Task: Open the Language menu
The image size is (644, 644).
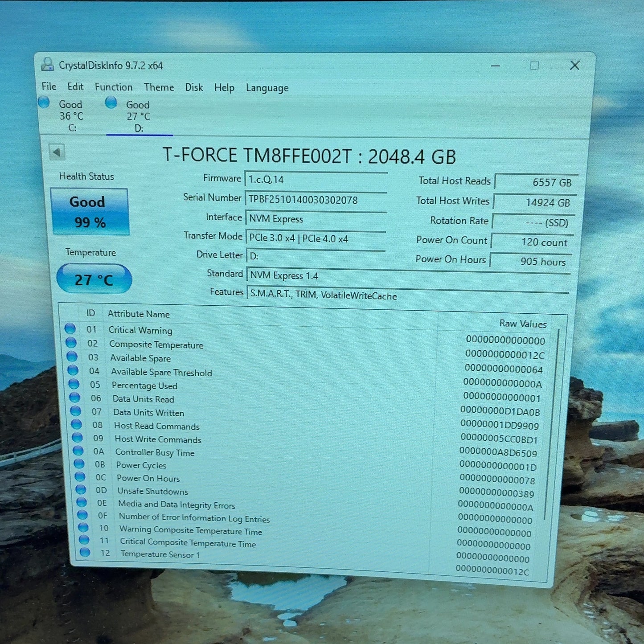Action: coord(267,88)
